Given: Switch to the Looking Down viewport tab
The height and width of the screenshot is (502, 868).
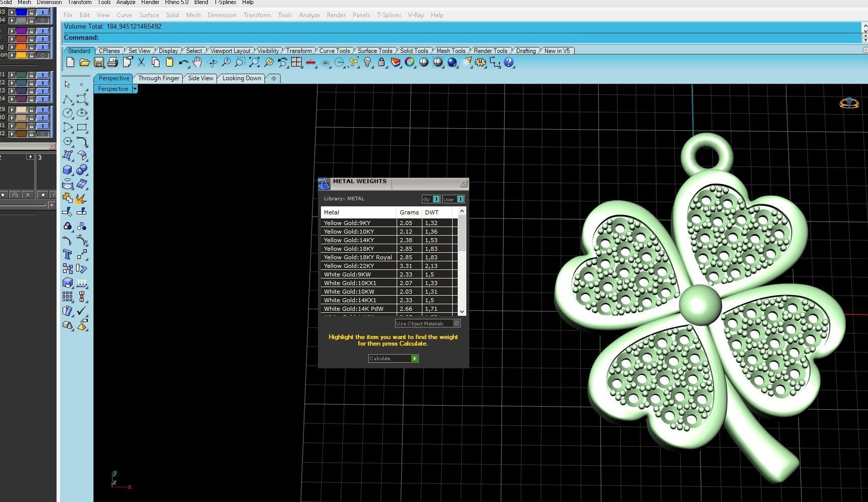Looking at the screenshot, I should pos(242,78).
